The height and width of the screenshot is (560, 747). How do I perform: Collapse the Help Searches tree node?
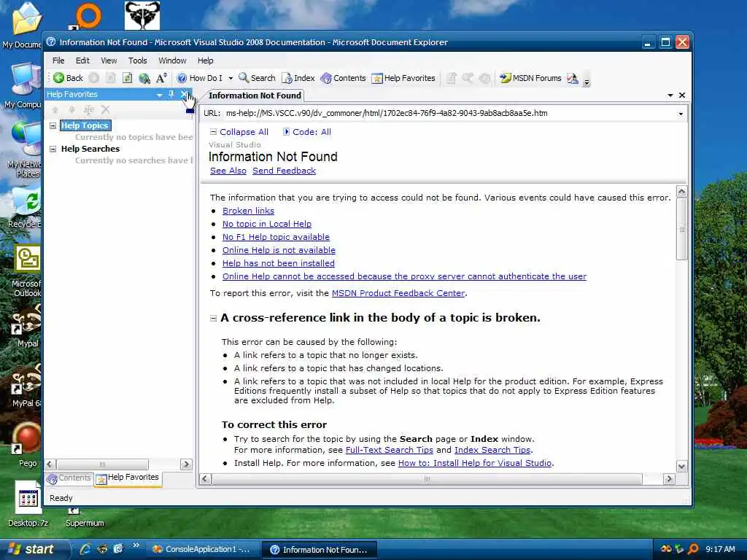[x=53, y=149]
